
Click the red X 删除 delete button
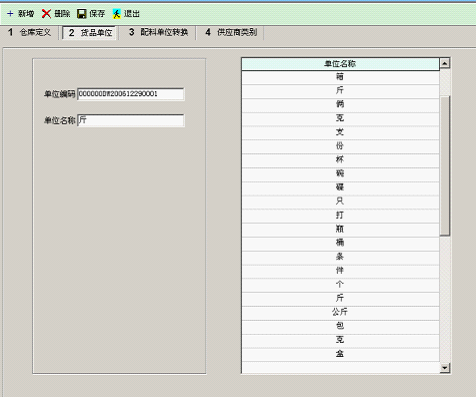(x=56, y=14)
